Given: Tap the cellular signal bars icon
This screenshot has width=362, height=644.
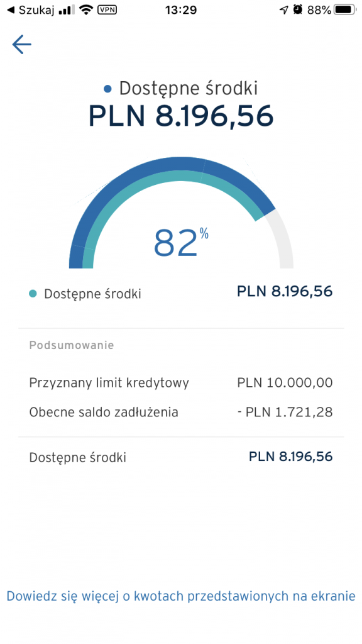Looking at the screenshot, I should (65, 10).
